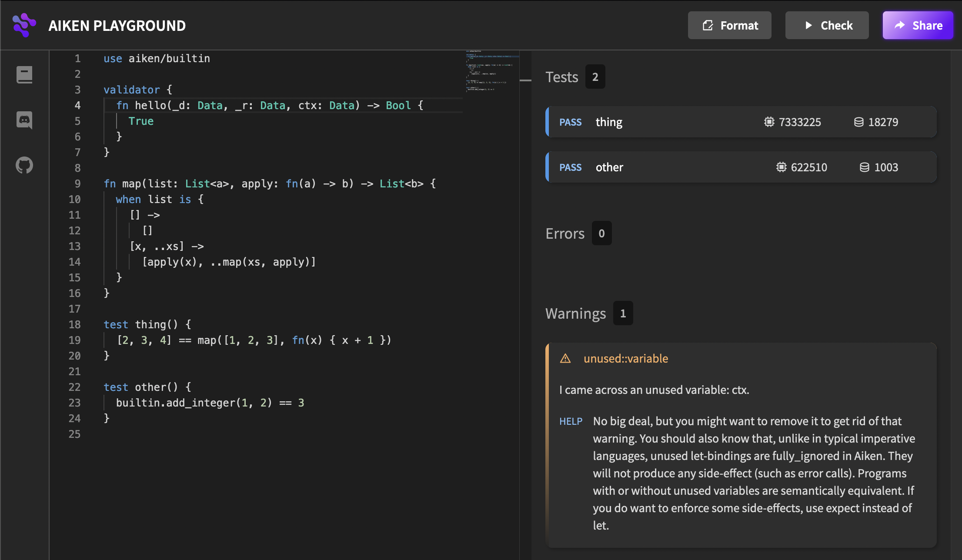
Task: Click the unused::variable warning title
Action: [625, 359]
